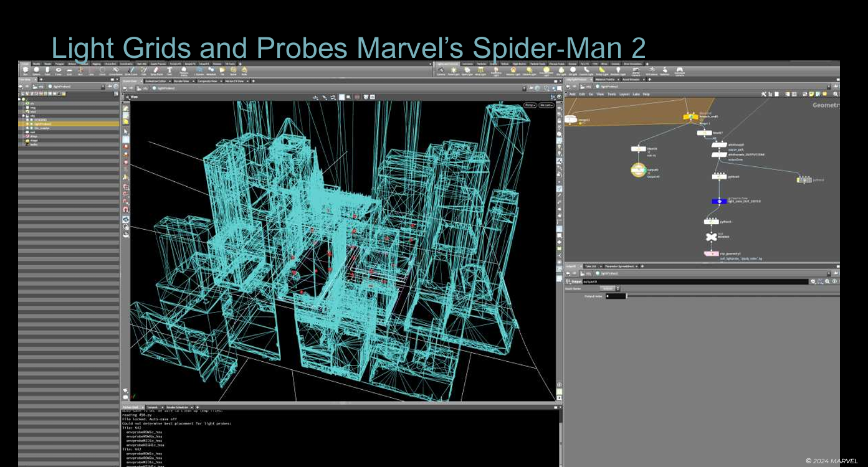Select the Helix shelf tool
The image size is (868, 467).
(x=244, y=70)
